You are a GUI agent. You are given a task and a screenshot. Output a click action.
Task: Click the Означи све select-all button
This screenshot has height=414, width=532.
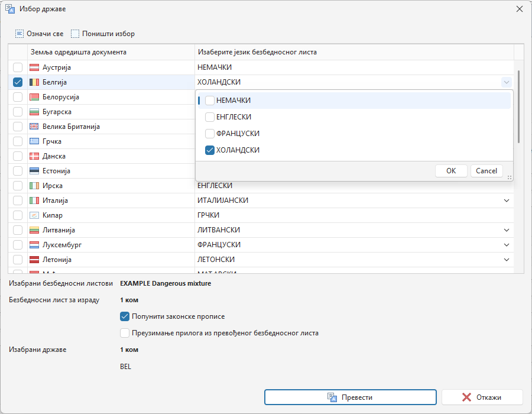point(40,34)
